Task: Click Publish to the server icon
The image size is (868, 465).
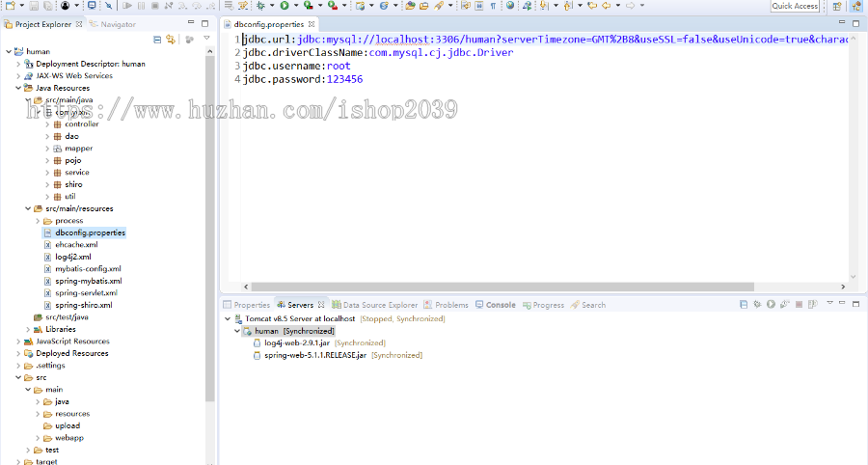Action: pos(813,304)
